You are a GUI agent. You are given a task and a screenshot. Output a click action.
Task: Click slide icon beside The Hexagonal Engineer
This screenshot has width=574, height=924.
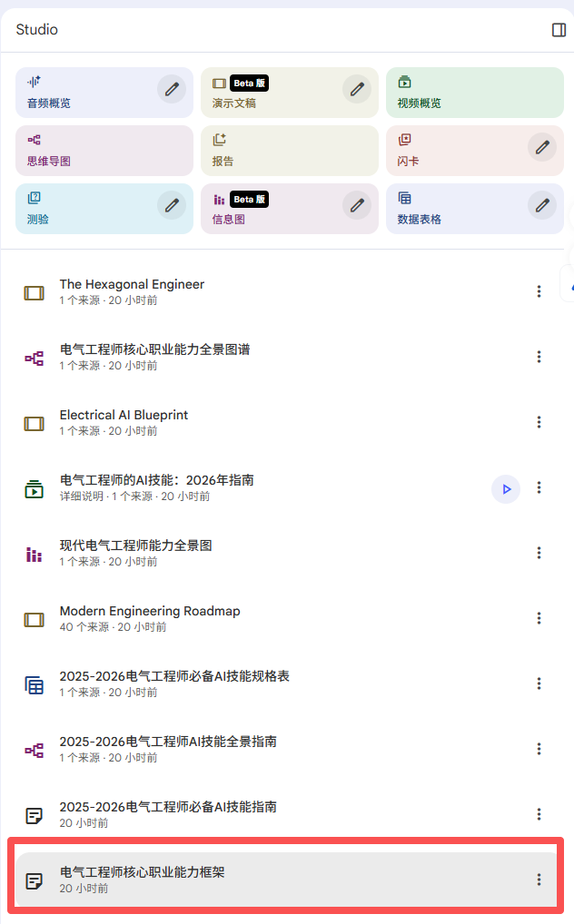[x=35, y=293]
